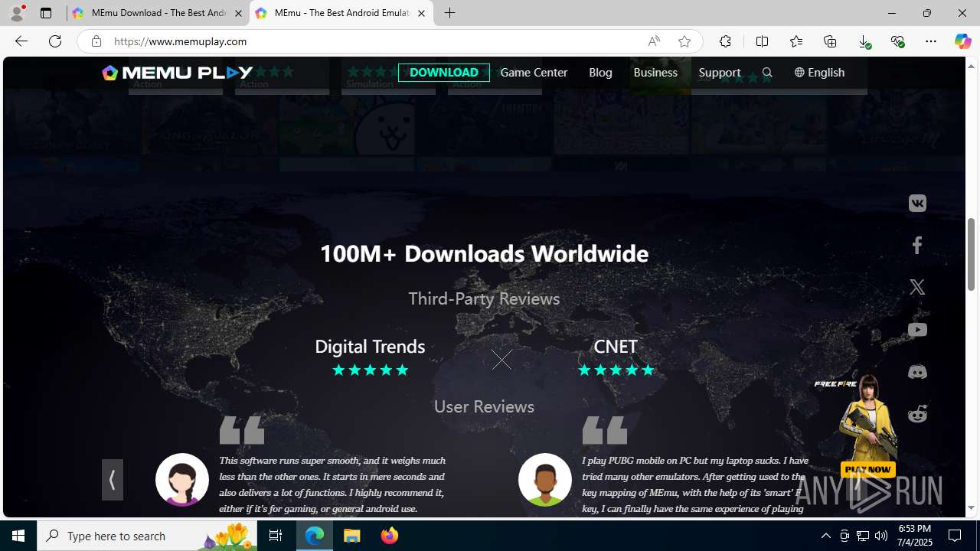Open Game Center menu item
This screenshot has width=980, height=551.
[534, 72]
